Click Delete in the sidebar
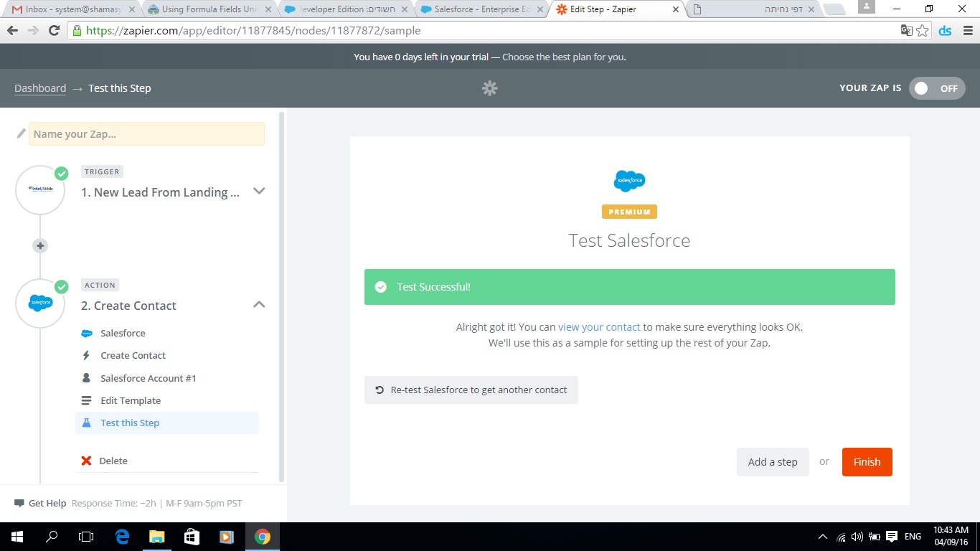This screenshot has width=980, height=551. pos(113,461)
